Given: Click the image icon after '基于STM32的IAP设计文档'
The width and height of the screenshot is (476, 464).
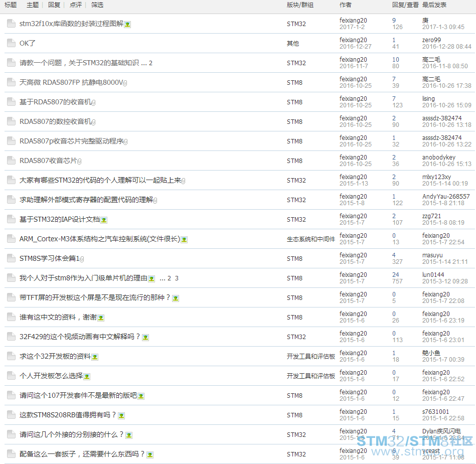Looking at the screenshot, I should tap(104, 220).
